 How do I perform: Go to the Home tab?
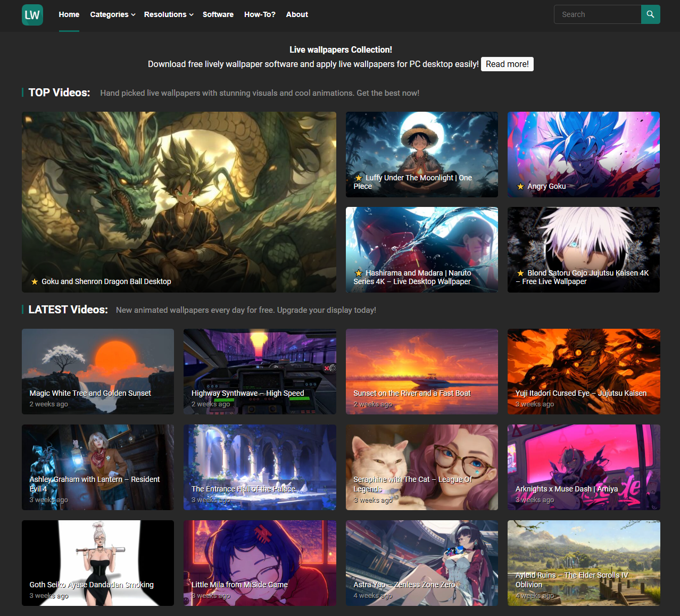point(69,14)
